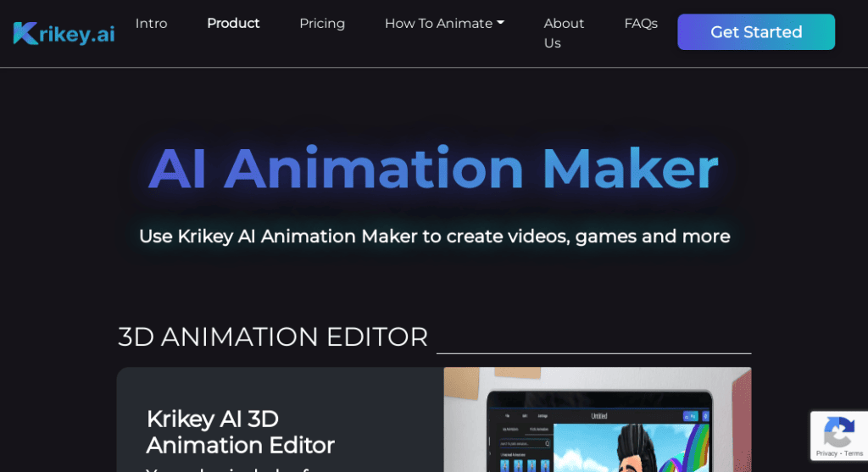Click the 3D Animation Editor section heading
Screen dimensions: 868x472
[x=273, y=336]
